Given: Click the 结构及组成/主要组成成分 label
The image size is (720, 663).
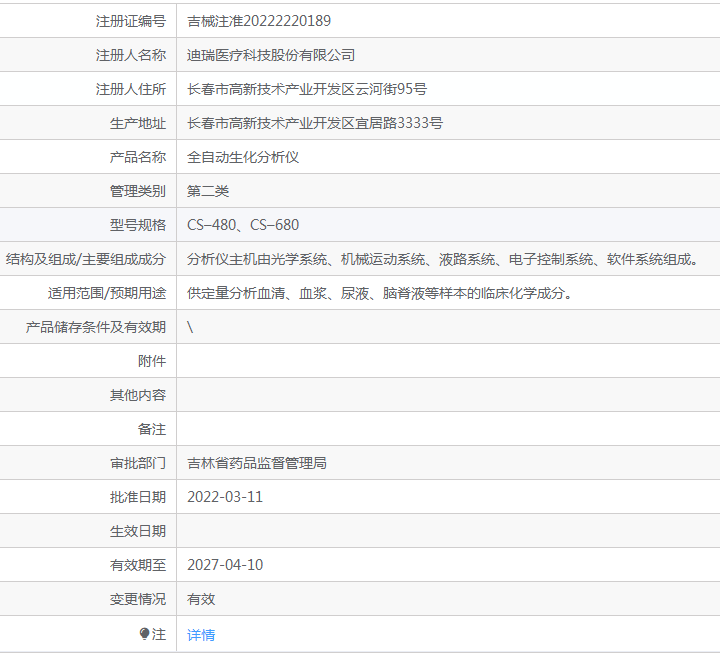Looking at the screenshot, I should point(86,259).
